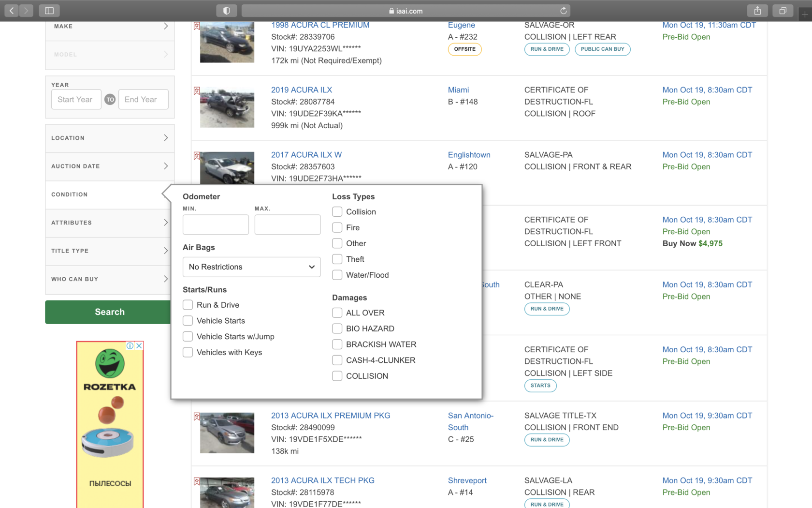812x508 pixels.
Task: Check CASH-4-CLUNKER damage option
Action: click(337, 360)
